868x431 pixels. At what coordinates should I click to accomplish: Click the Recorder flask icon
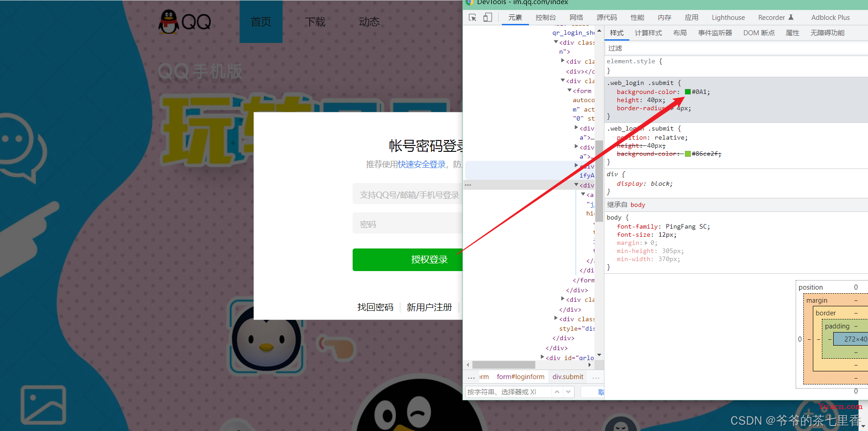point(791,18)
